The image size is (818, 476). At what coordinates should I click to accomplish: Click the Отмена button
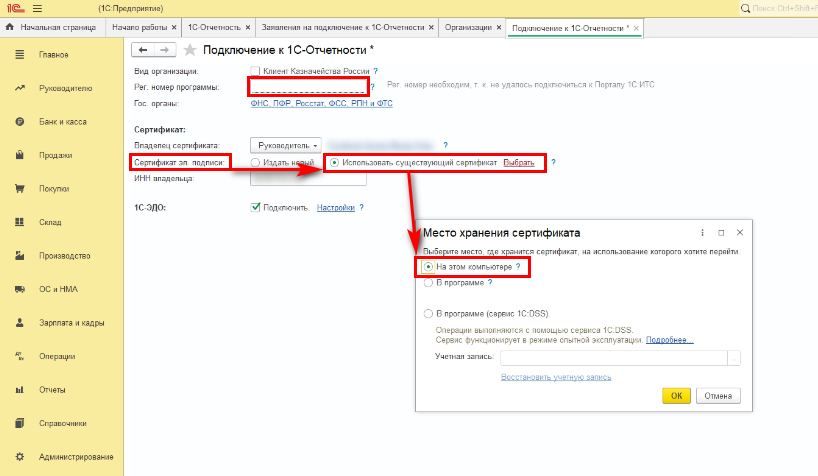click(x=718, y=396)
